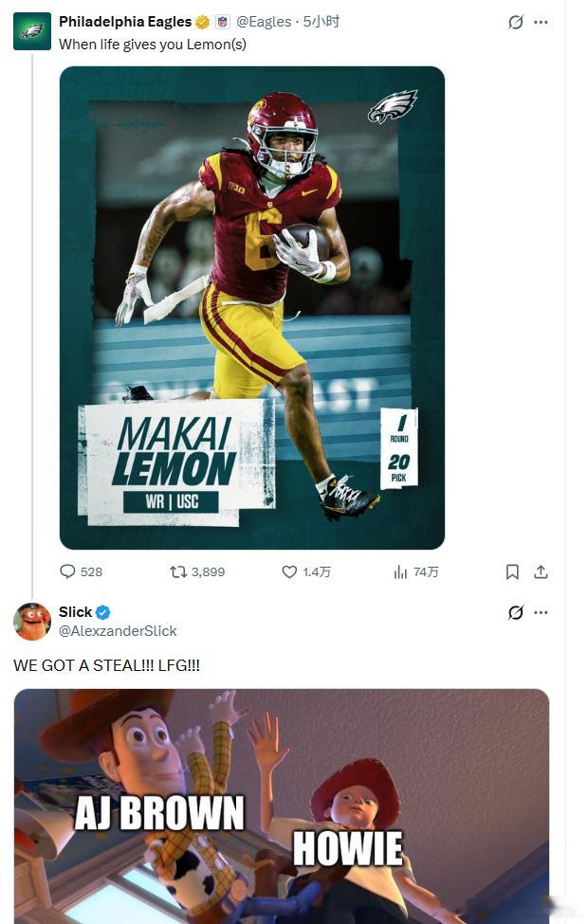Viewport: 588px width, 924px height.
Task: Click the Grok icon on Eagles post
Action: pos(516,23)
